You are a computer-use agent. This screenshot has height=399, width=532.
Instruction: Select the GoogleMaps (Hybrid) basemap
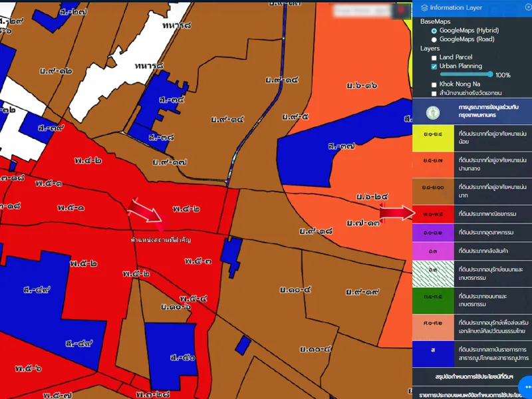[434, 31]
